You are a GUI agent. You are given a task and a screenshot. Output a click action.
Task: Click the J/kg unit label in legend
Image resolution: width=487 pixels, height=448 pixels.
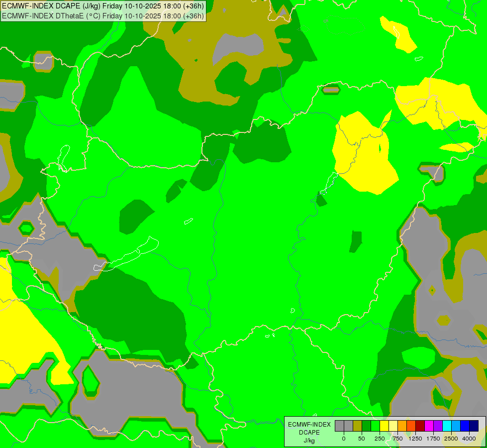309,441
